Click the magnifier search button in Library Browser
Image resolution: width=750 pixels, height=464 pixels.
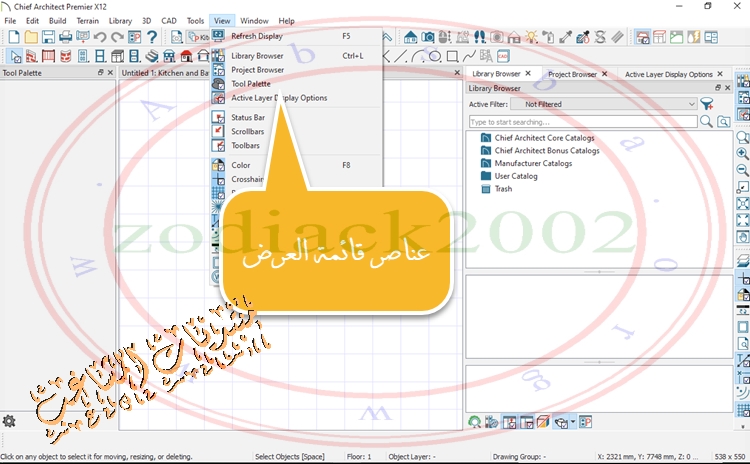[706, 122]
